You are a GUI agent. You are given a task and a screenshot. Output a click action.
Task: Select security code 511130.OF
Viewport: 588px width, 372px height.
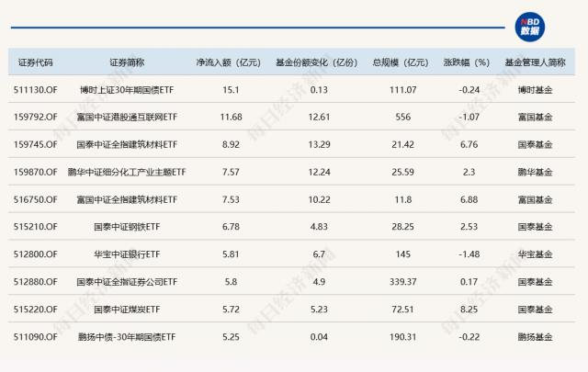coord(38,90)
